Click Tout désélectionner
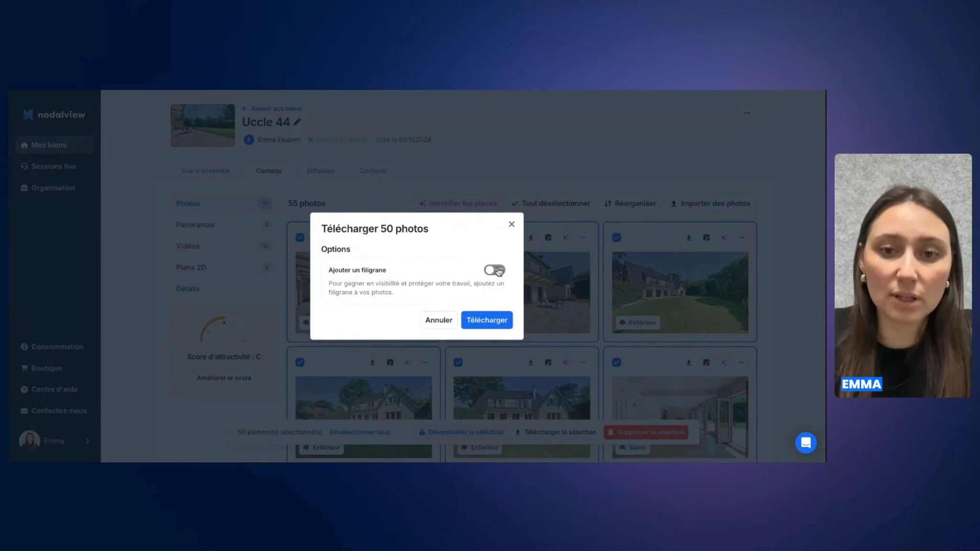The image size is (980, 551). coord(550,203)
